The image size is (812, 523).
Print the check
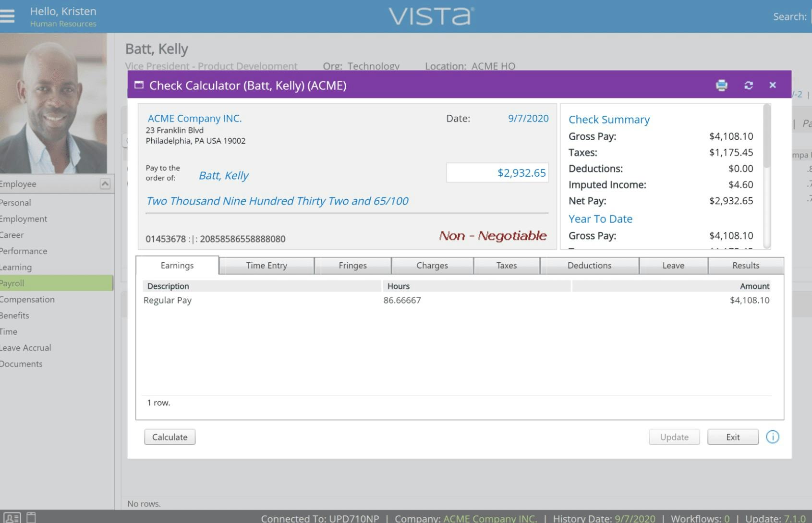click(x=722, y=85)
